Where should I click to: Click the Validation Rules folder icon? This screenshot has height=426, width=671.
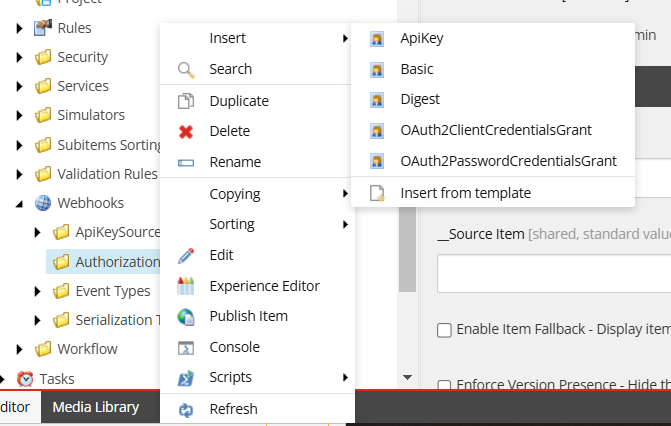pyautogui.click(x=43, y=174)
